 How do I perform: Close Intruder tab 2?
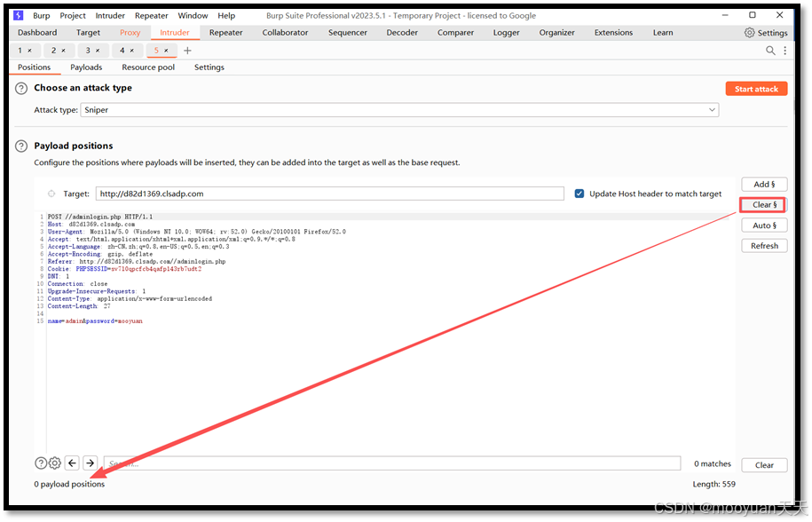63,51
